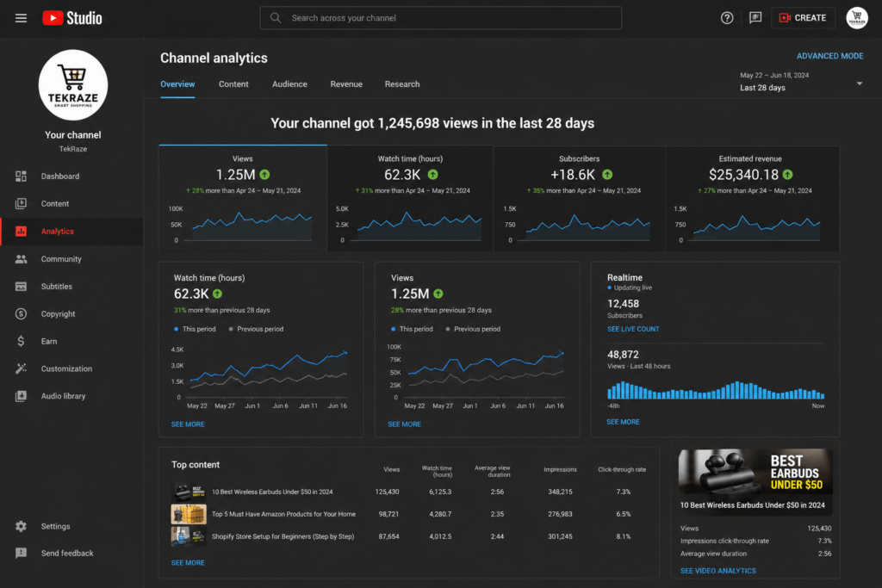Open Earn in the sidebar
Viewport: 882px width, 588px height.
pos(71,341)
